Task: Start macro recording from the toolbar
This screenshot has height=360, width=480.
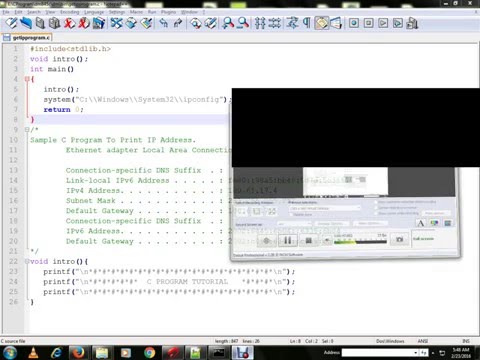Action: tap(354, 23)
